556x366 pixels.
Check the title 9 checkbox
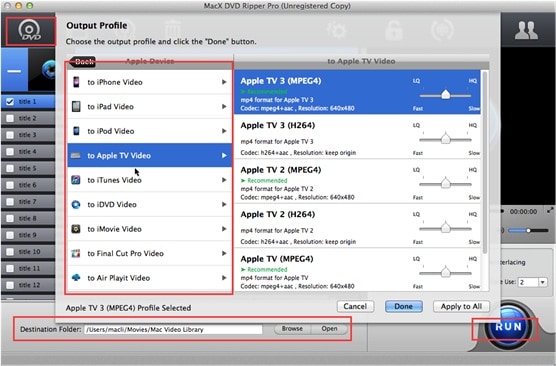(10, 235)
